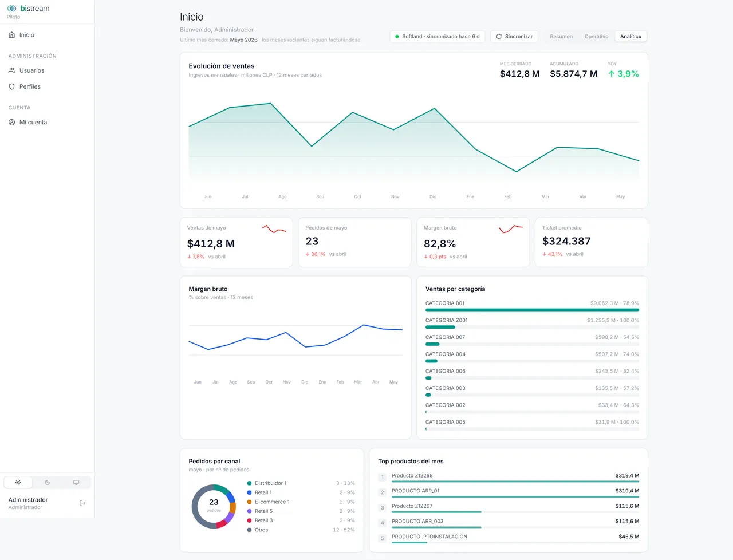Click the Margen bruto card sparkline
The height and width of the screenshot is (560, 733).
511,229
